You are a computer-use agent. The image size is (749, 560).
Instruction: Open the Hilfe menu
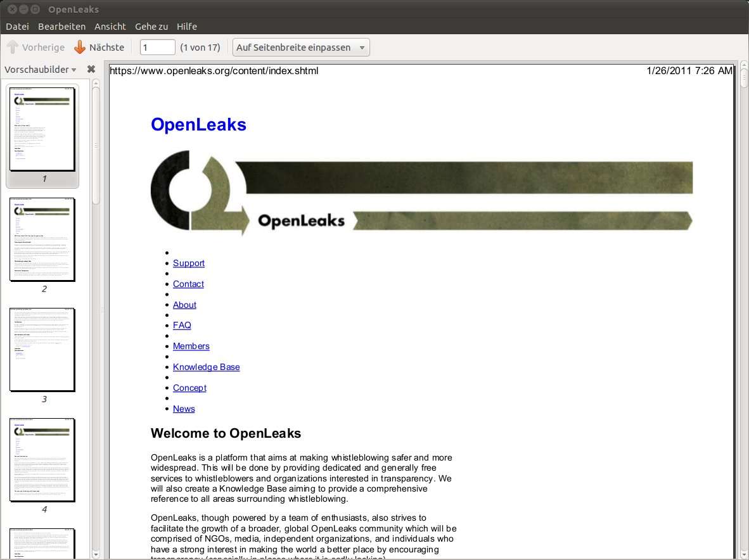[187, 26]
